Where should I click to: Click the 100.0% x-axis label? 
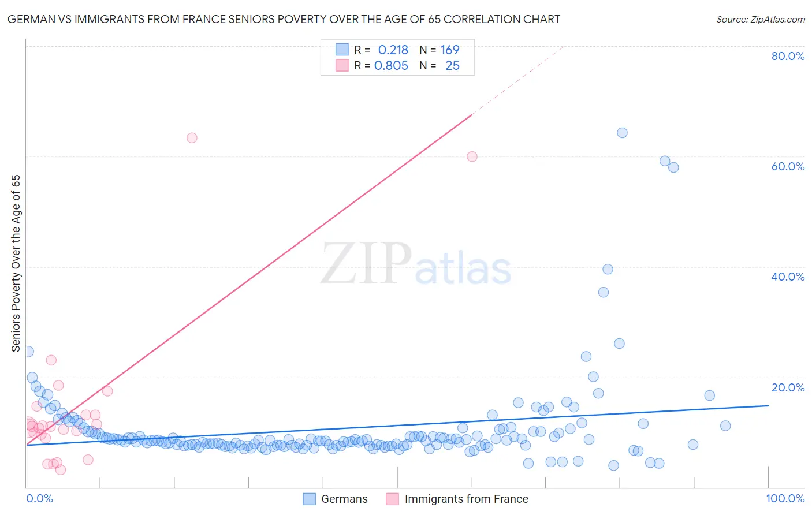click(785, 498)
